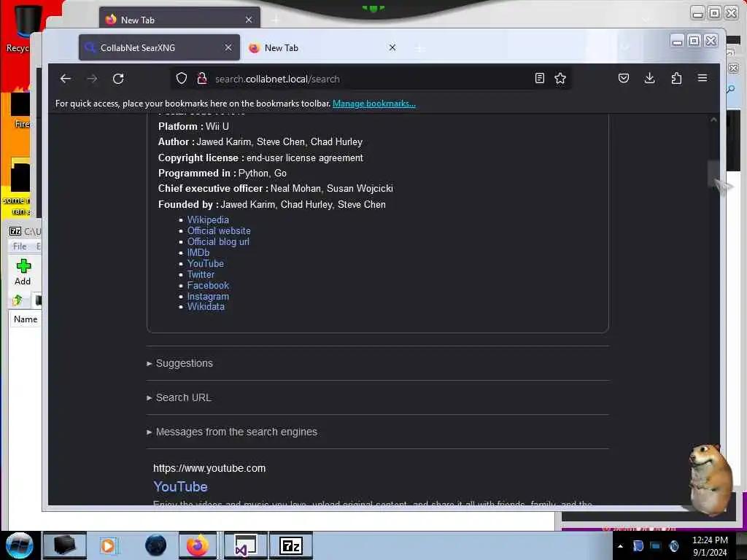Open the black box taskbar icon
The width and height of the screenshot is (747, 560).
point(65,545)
